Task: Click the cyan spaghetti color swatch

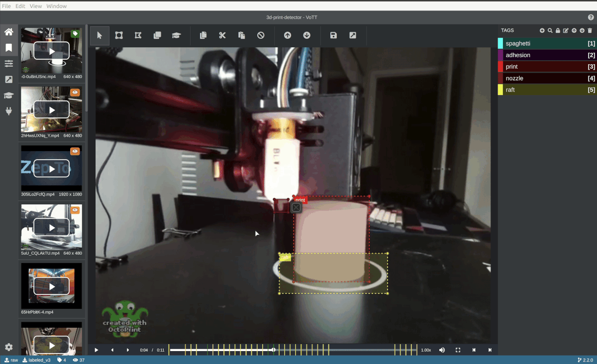Action: [500, 43]
